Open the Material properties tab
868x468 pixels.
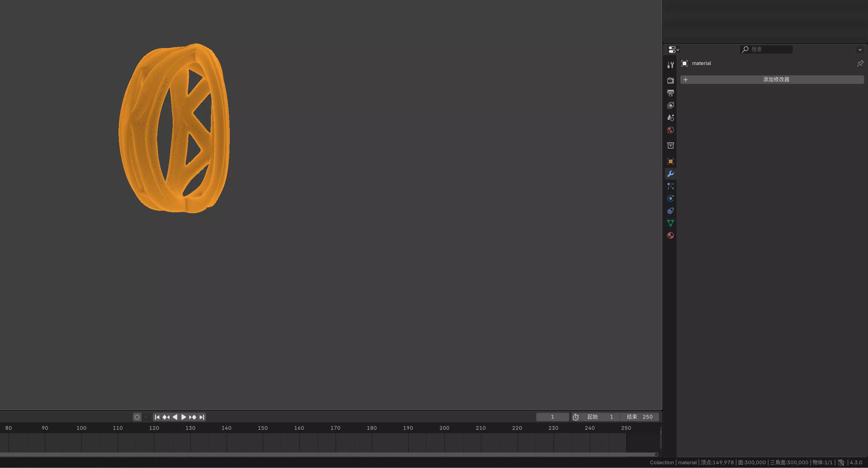[x=671, y=236]
